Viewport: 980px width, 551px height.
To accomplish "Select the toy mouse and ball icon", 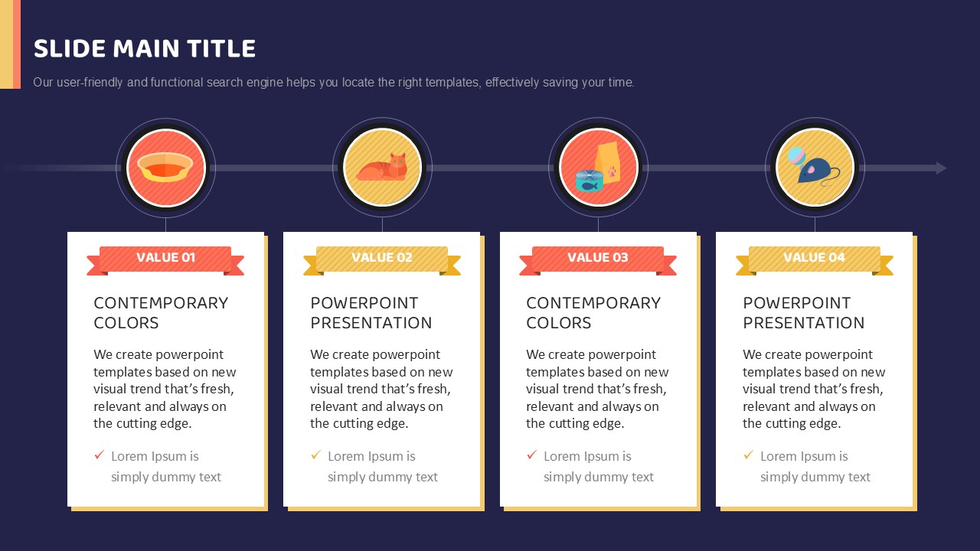I will coord(815,166).
